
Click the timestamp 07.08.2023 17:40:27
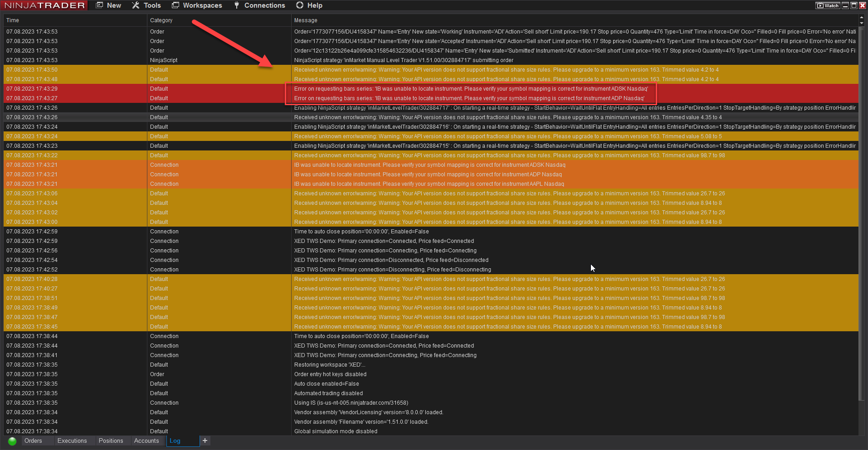pos(32,289)
